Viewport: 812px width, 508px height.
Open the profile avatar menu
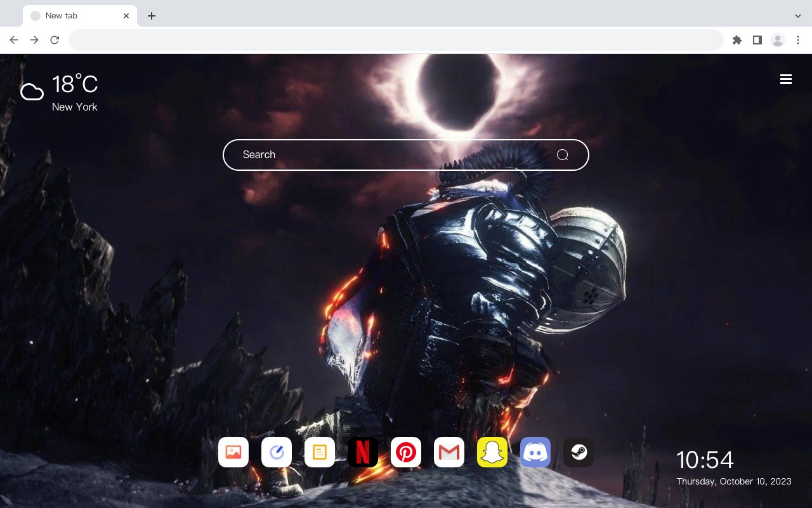[x=778, y=40]
